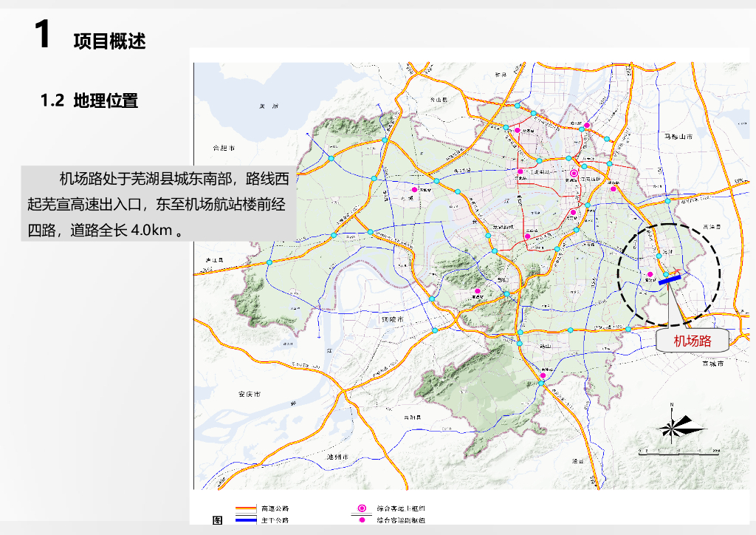
Task: Click the concentric magenta hub marker on map
Action: (x=574, y=173)
